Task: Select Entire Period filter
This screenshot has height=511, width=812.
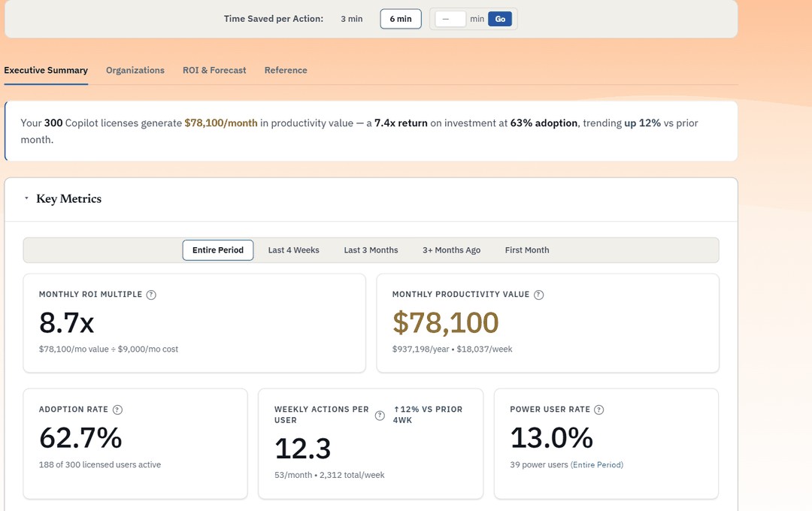Action: pyautogui.click(x=217, y=250)
